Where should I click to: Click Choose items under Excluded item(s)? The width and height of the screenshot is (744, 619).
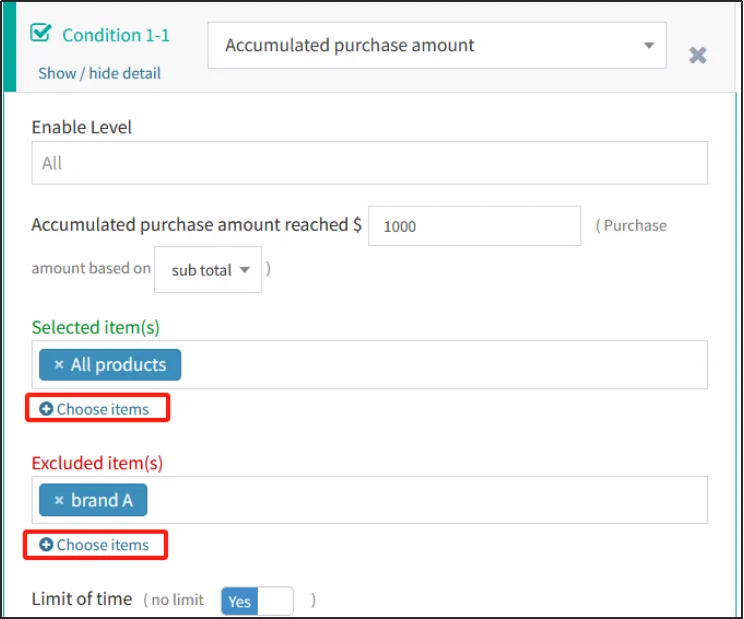click(x=102, y=545)
